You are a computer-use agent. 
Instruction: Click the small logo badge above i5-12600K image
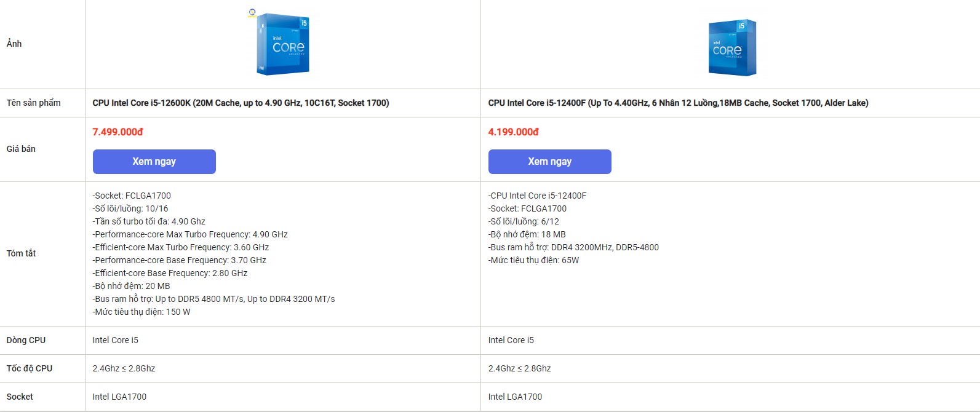point(252,12)
